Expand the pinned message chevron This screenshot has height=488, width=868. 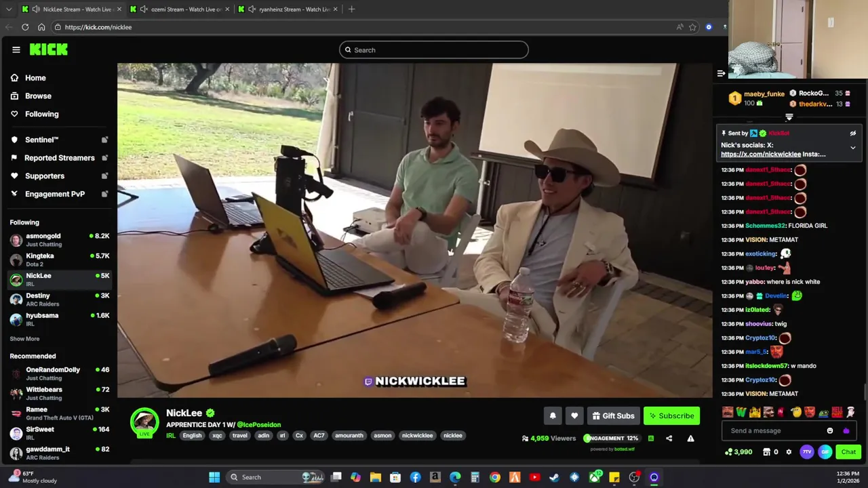[x=853, y=148]
